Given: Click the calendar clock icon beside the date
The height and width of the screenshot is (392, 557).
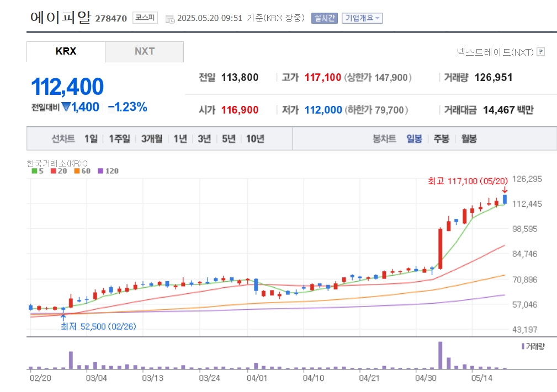Looking at the screenshot, I should [170, 19].
